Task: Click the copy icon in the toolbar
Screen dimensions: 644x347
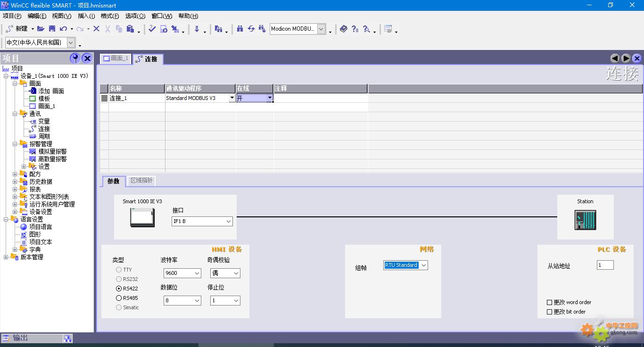Action: [119, 29]
